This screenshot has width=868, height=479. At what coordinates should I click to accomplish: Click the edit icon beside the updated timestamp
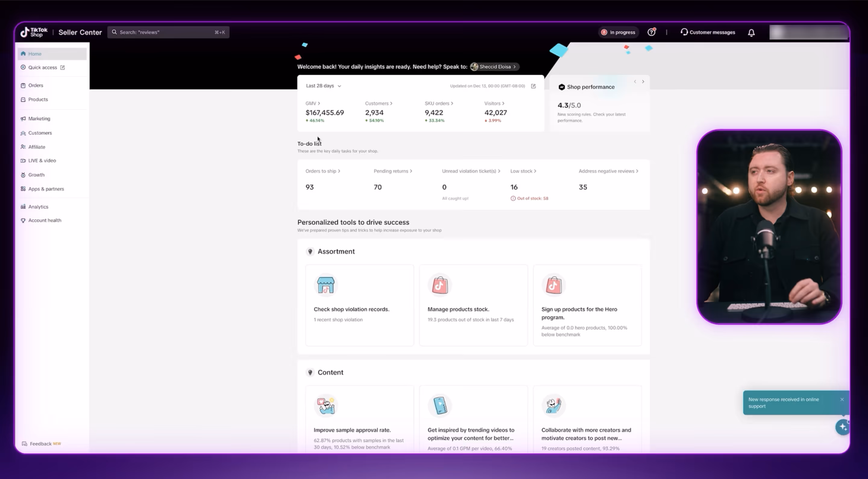pyautogui.click(x=533, y=86)
